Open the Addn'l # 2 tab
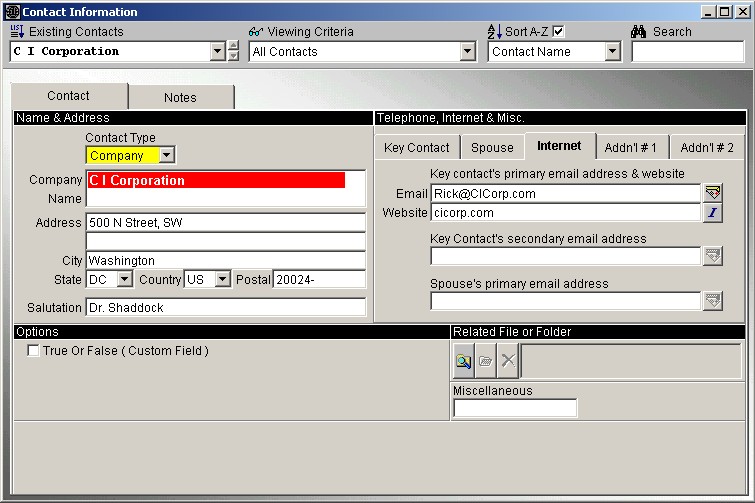This screenshot has height=503, width=755. tap(707, 148)
